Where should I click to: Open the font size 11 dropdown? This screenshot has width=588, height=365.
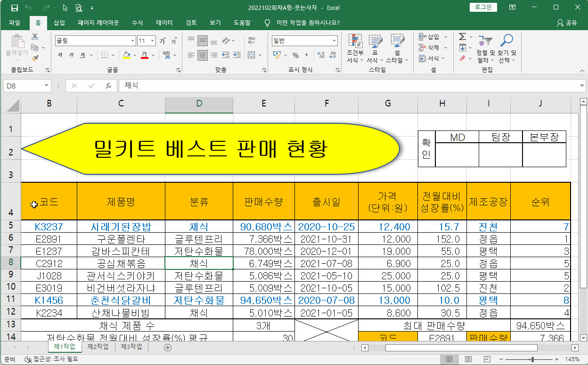pos(153,41)
